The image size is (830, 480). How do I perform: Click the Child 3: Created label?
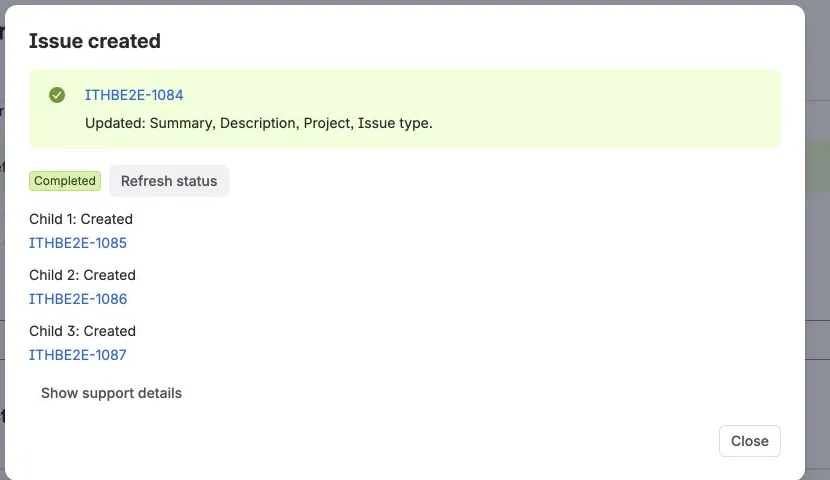(83, 331)
